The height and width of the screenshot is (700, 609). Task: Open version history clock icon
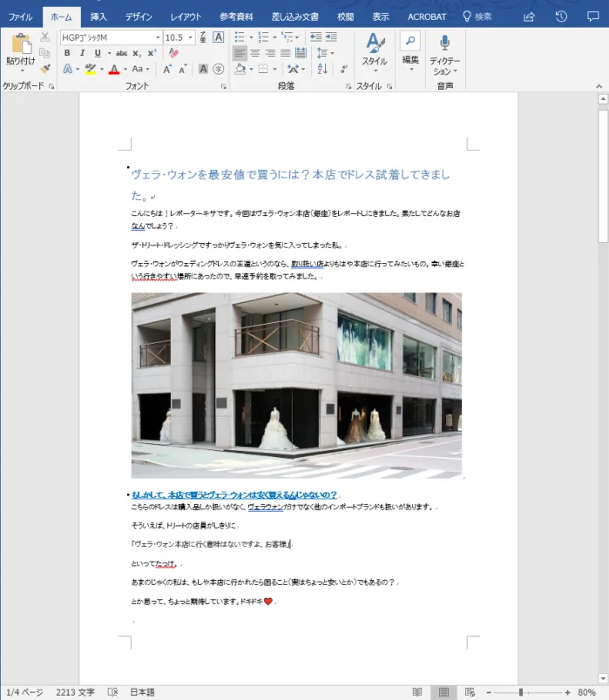coord(561,17)
